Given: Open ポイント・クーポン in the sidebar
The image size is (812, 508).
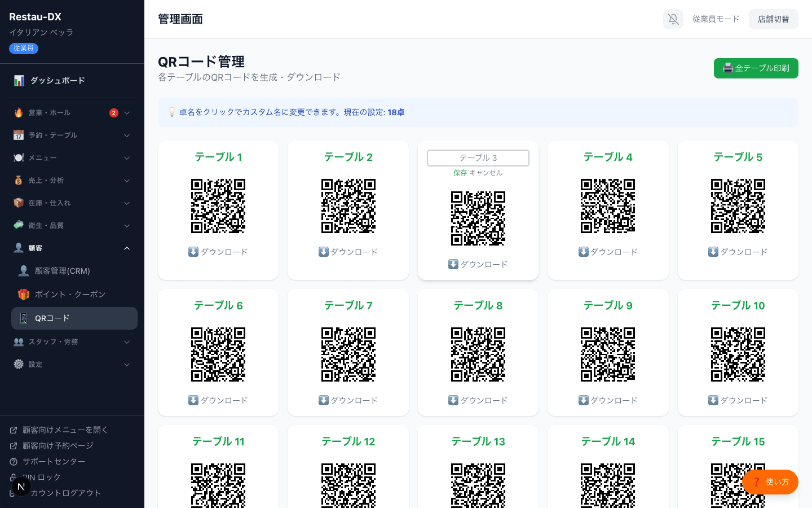Looking at the screenshot, I should coord(74,295).
